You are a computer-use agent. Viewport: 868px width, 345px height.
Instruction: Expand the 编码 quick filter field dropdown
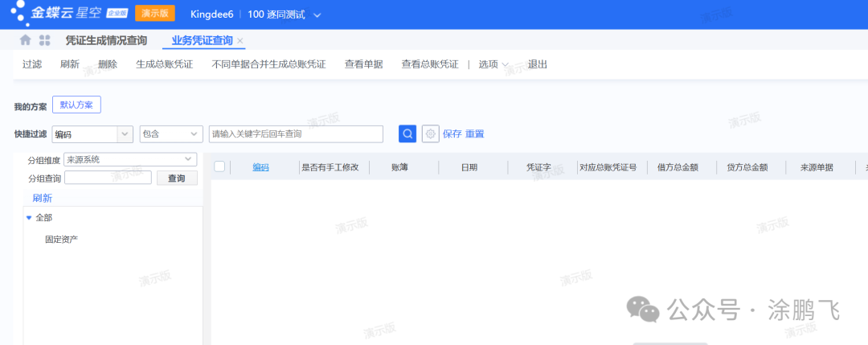[x=125, y=134]
